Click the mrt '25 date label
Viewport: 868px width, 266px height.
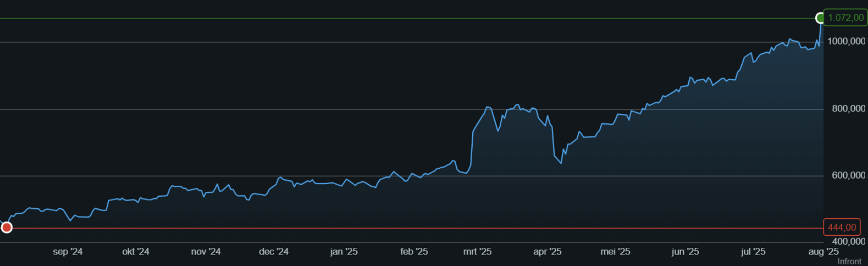coord(477,252)
